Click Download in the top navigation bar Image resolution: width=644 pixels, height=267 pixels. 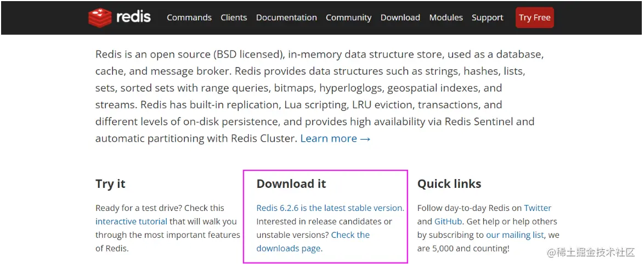click(x=400, y=18)
